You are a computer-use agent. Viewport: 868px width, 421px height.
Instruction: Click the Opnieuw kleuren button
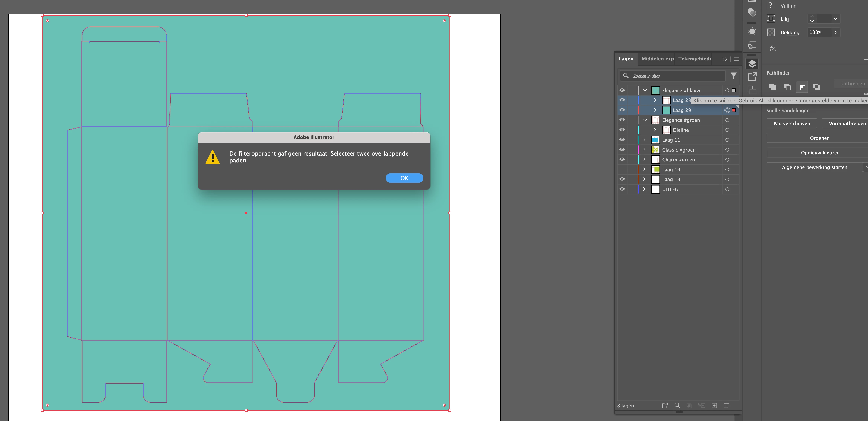pos(820,153)
